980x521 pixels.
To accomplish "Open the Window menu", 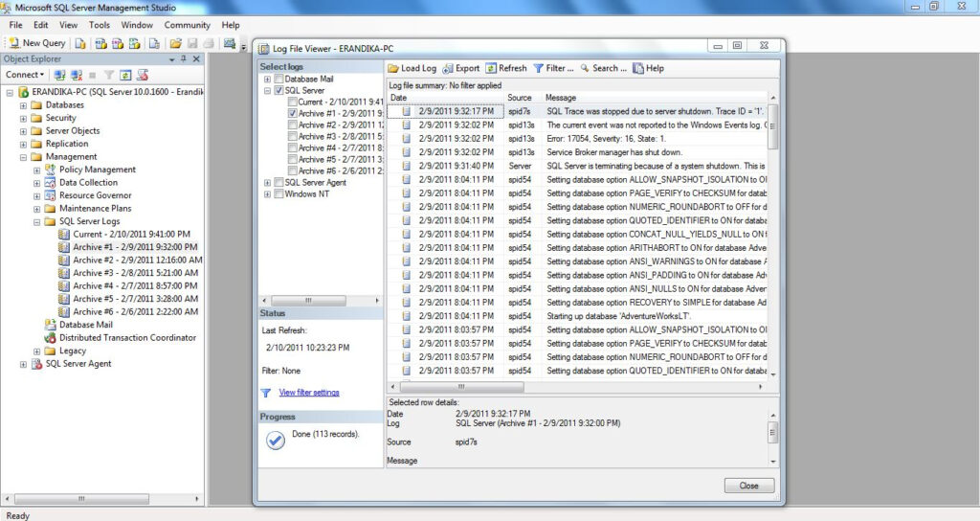I will [x=136, y=25].
